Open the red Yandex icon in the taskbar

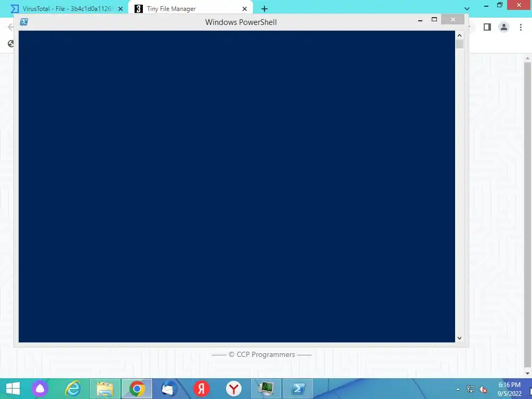click(x=201, y=389)
